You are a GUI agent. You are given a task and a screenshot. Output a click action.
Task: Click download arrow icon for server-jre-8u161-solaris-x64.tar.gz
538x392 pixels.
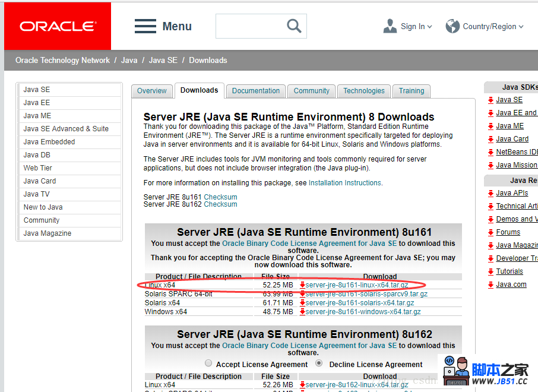coord(302,303)
